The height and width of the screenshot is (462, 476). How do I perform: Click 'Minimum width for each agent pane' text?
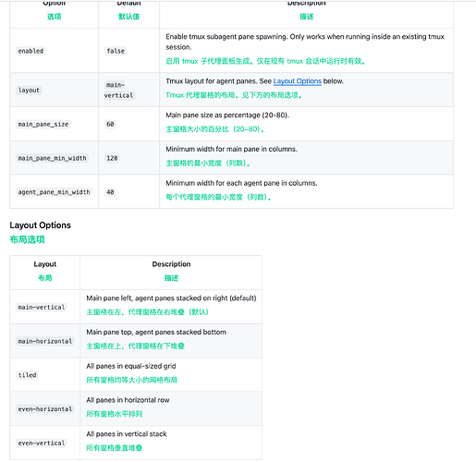click(x=241, y=183)
